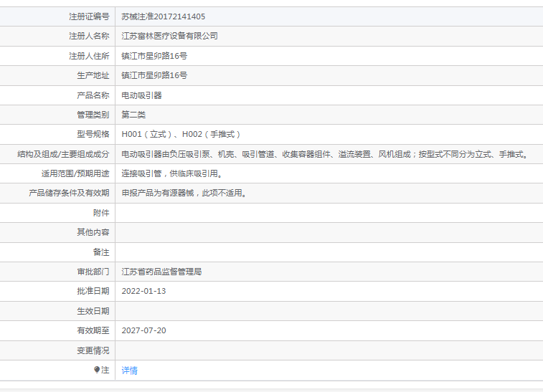Click the 结构及组成/主要组成成分 label

coord(63,154)
